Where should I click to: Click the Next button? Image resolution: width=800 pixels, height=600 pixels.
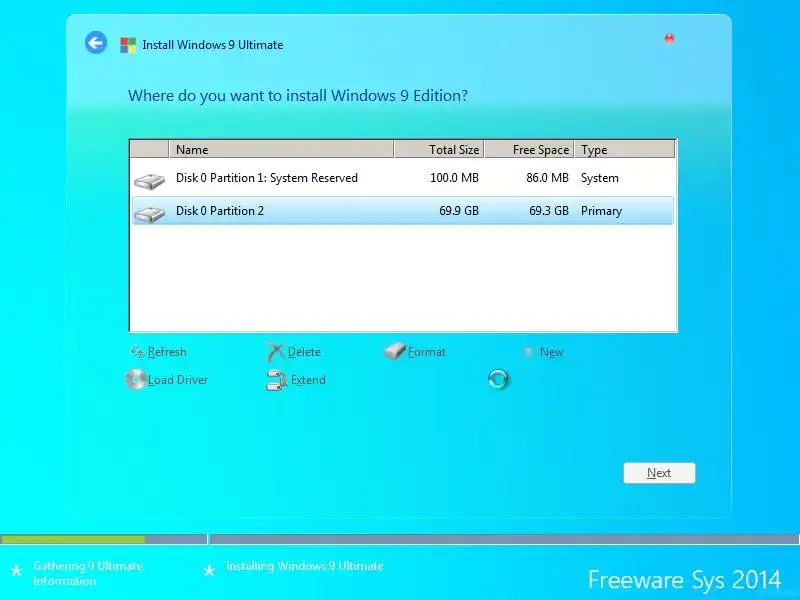point(659,473)
